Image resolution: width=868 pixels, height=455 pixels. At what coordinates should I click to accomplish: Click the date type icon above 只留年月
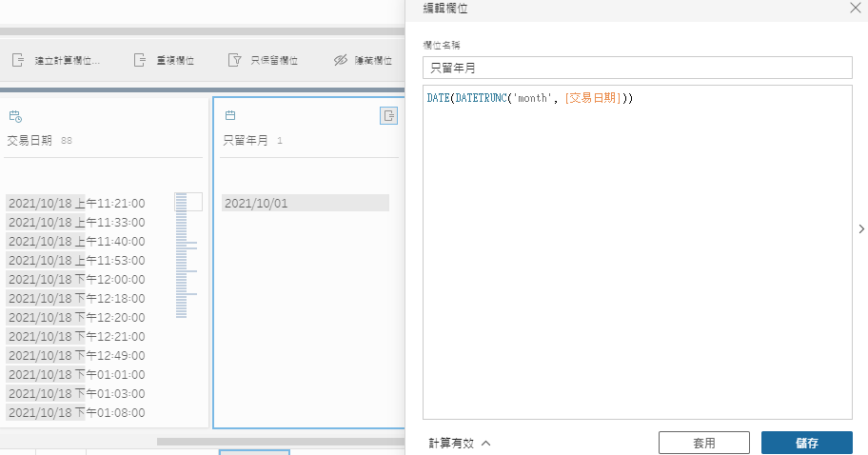[x=230, y=115]
